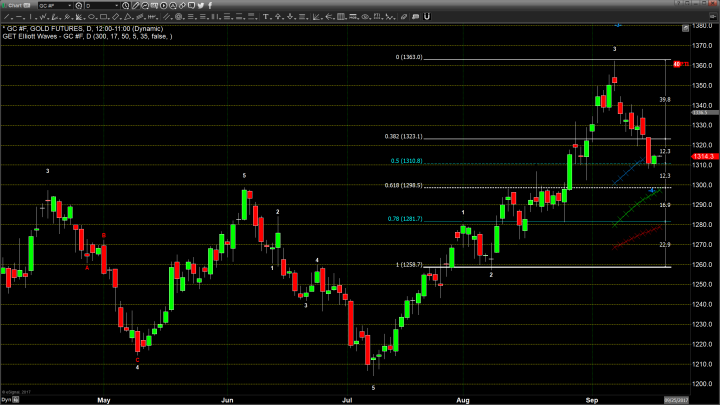Viewport: 720px width, 405px height.
Task: Expand the ellipse tool dropdown arrow
Action: pos(96,19)
